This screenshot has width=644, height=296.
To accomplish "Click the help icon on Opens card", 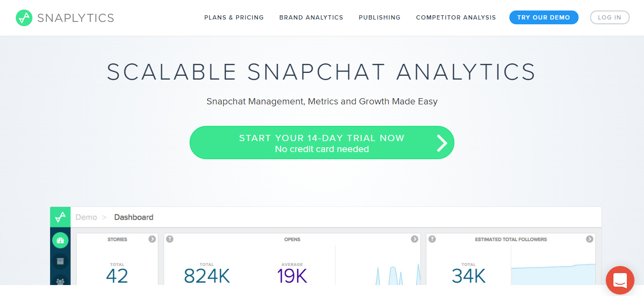I will (x=169, y=239).
